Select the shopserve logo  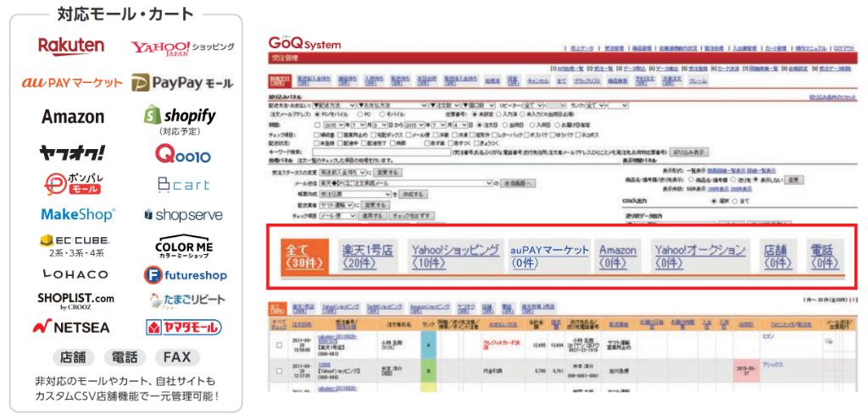183,215
